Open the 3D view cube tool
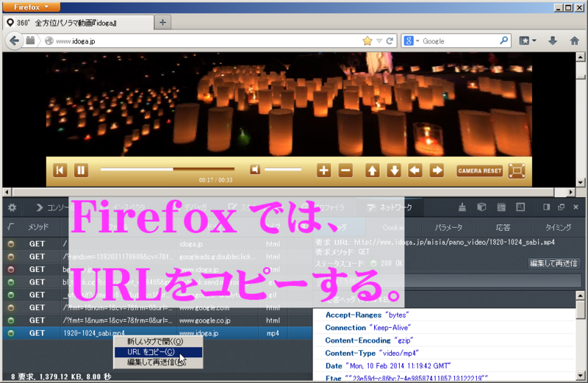 pos(482,207)
